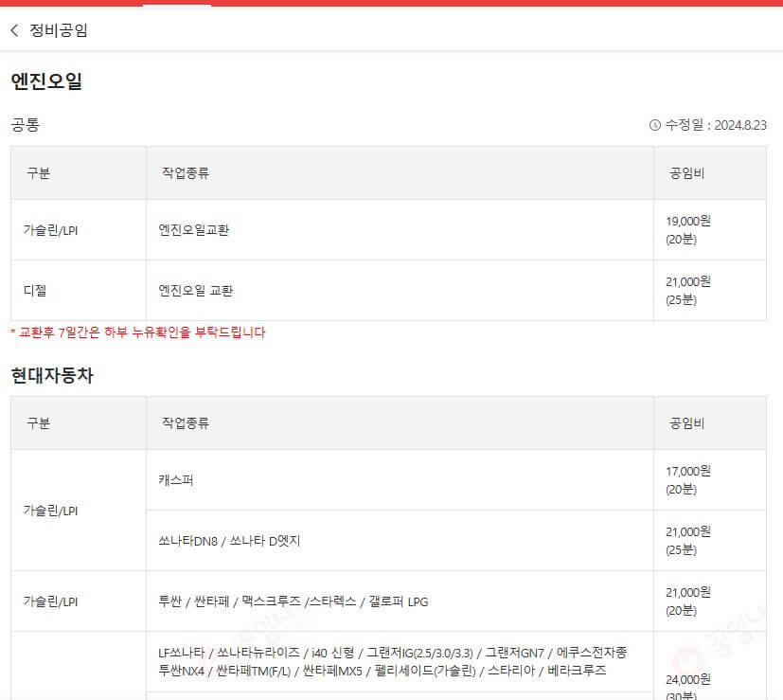The height and width of the screenshot is (700, 783).
Task: Click 공임비 header in 공통 table
Action: point(709,173)
